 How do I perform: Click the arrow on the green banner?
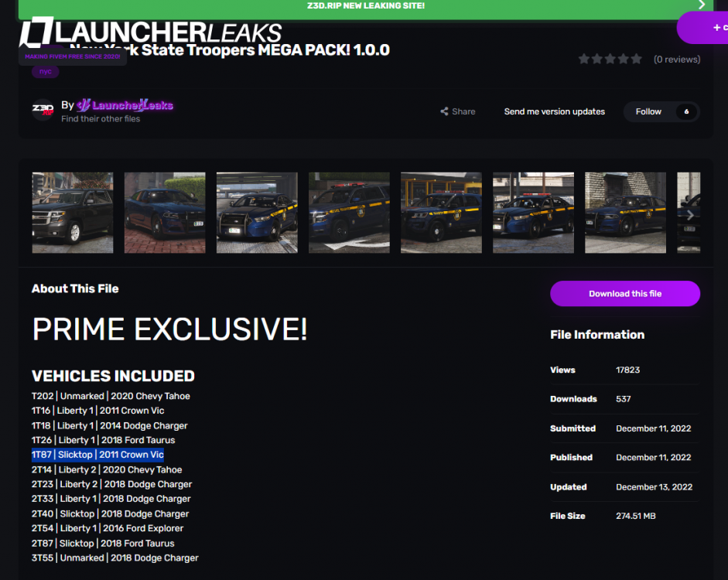[701, 5]
